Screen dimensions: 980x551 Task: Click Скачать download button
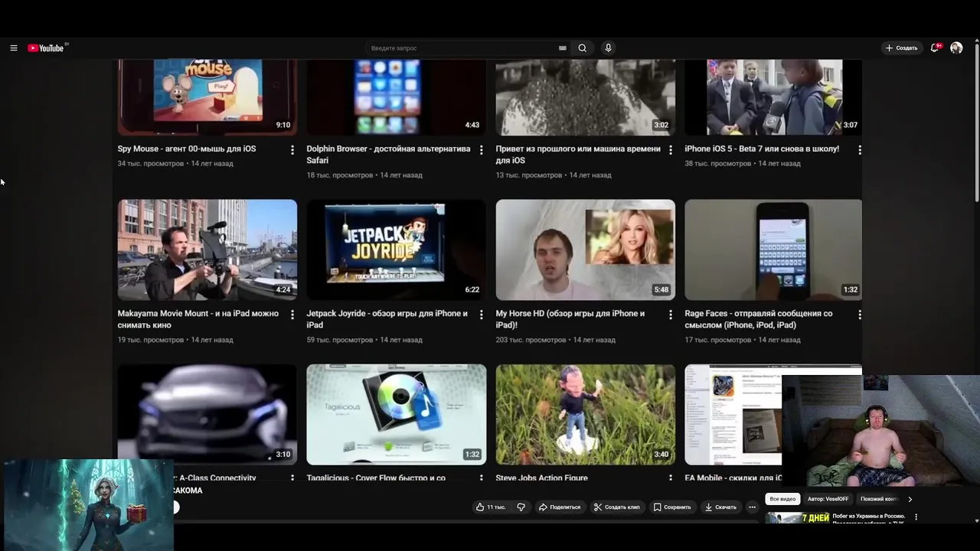(x=720, y=507)
